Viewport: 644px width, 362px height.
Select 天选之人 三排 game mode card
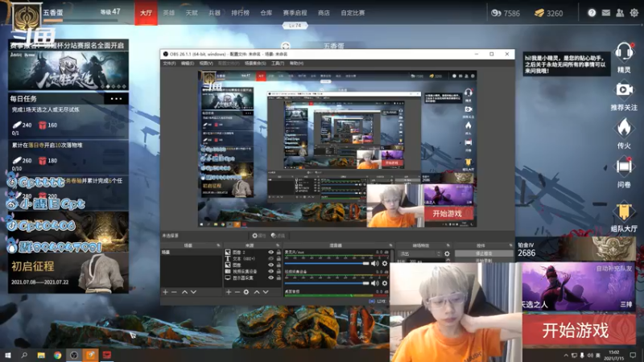coord(579,286)
